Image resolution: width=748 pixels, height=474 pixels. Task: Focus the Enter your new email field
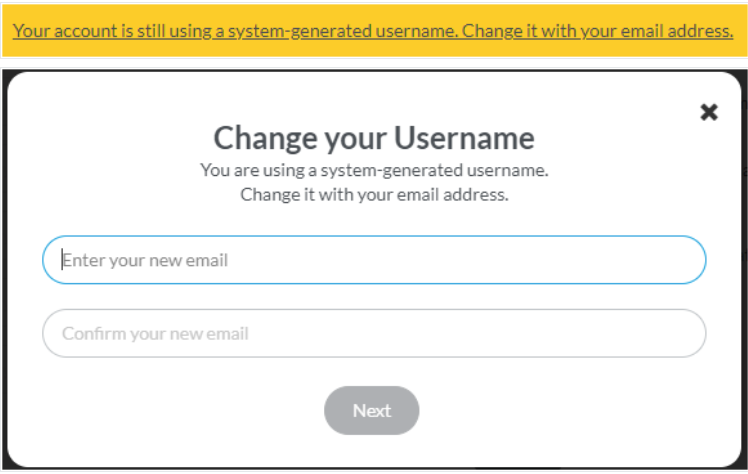tap(374, 260)
